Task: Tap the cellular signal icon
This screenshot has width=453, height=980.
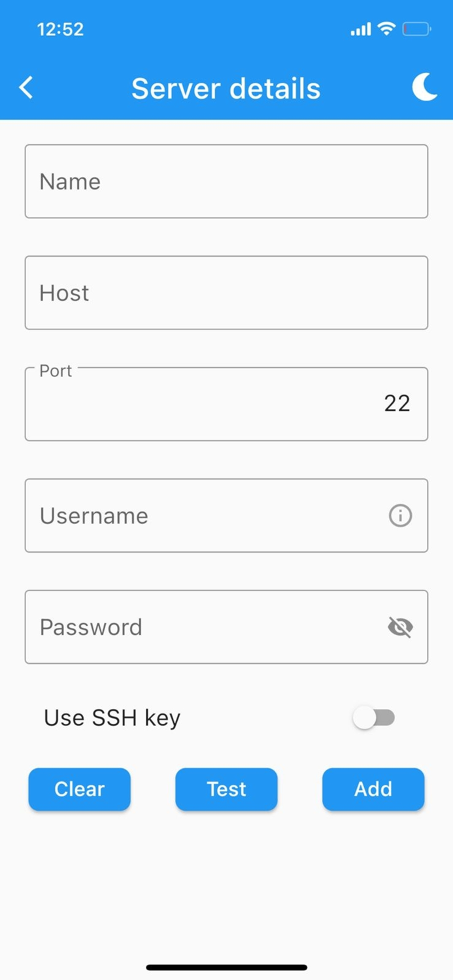Action: [x=360, y=29]
